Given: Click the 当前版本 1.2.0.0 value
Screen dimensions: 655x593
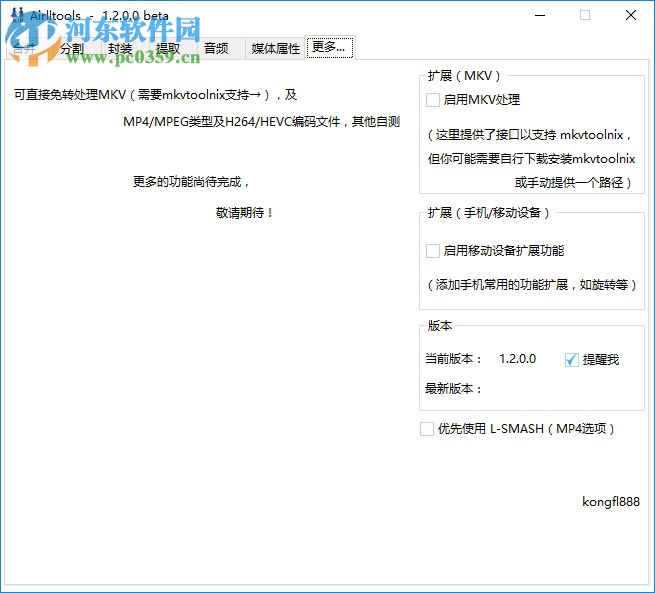Looking at the screenshot, I should point(517,359).
